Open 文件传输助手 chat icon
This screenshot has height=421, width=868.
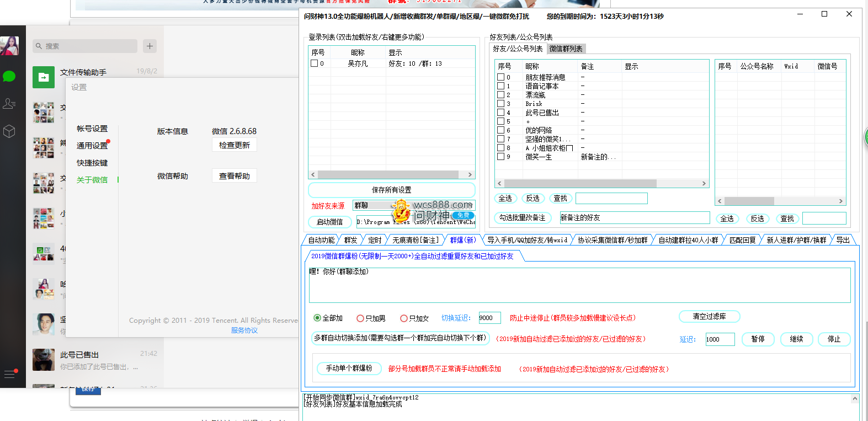(x=44, y=77)
